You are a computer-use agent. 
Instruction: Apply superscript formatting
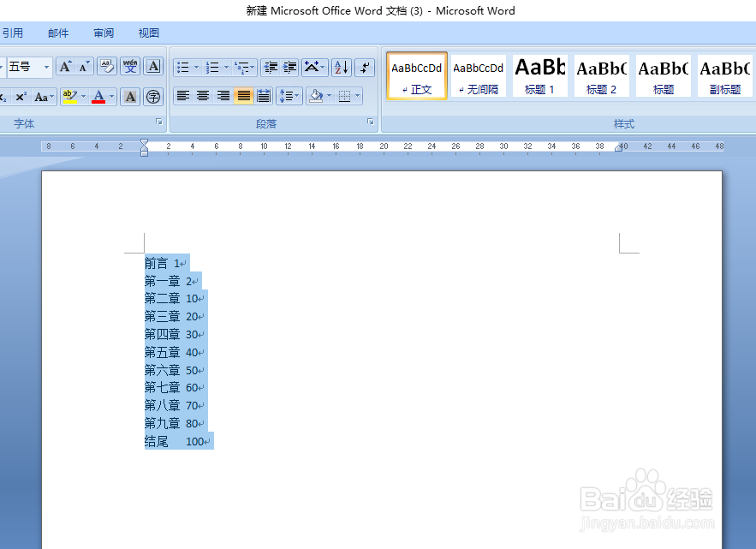point(21,97)
